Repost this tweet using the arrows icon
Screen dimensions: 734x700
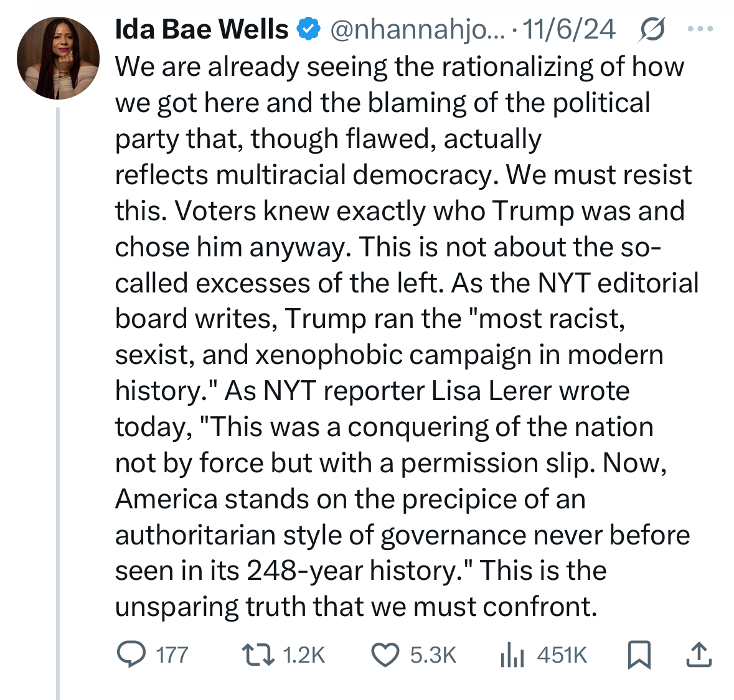click(x=258, y=655)
